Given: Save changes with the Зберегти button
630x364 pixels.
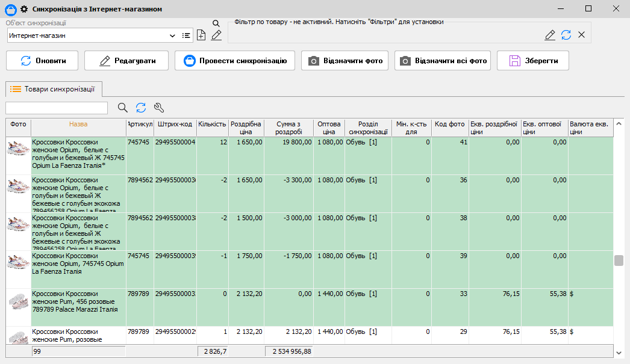Looking at the screenshot, I should click(x=532, y=61).
